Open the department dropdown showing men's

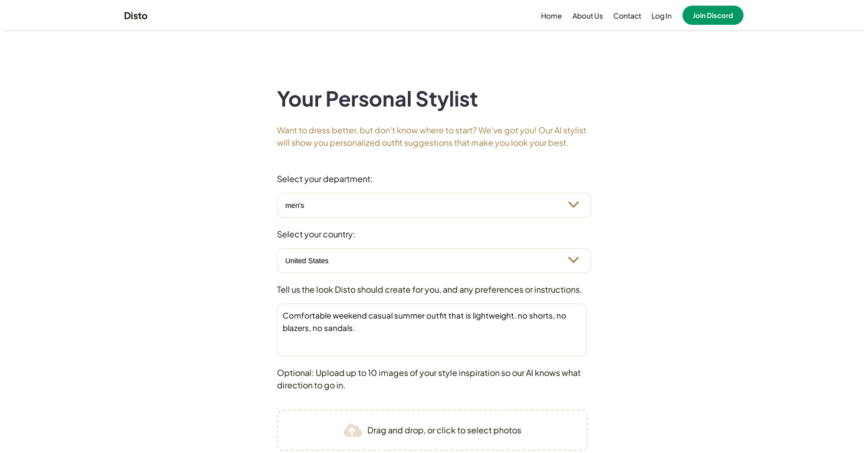coord(424,205)
